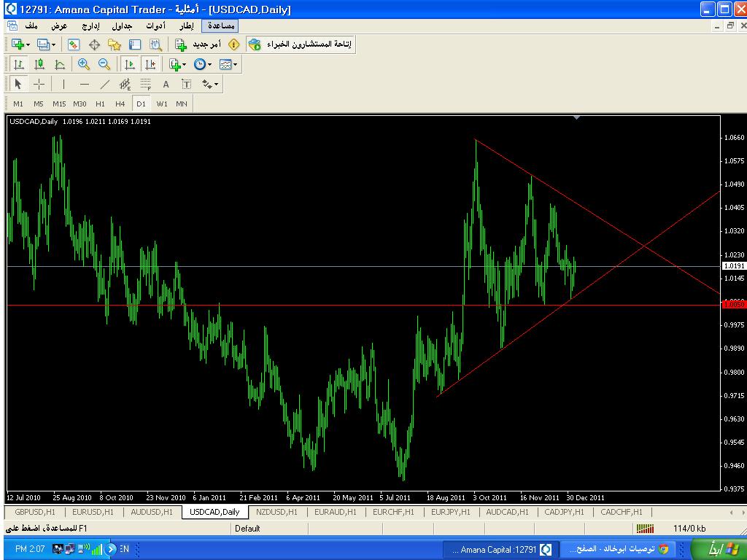Open the أدوات menu

155,26
